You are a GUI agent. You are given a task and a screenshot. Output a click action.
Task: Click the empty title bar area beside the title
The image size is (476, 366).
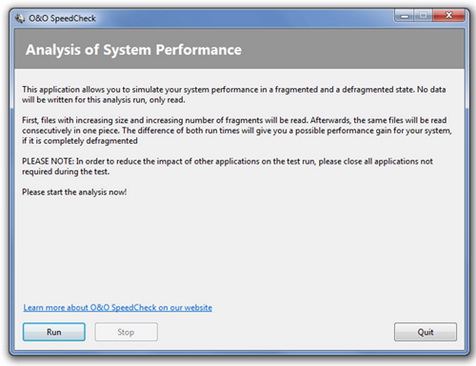point(243,18)
